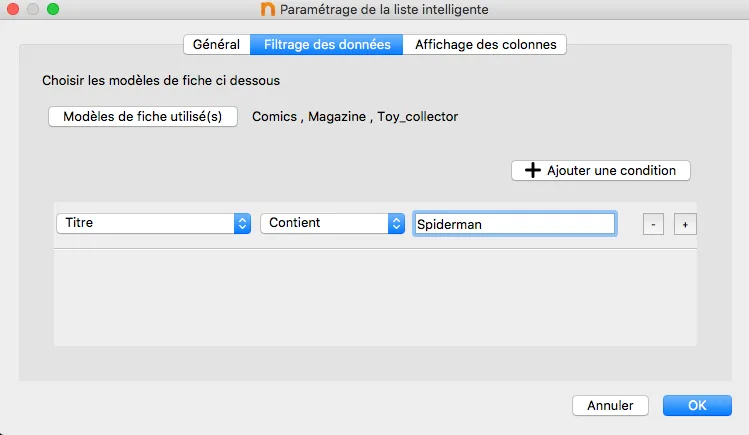The height and width of the screenshot is (435, 749).
Task: Switch to the Général tab
Action: point(216,44)
